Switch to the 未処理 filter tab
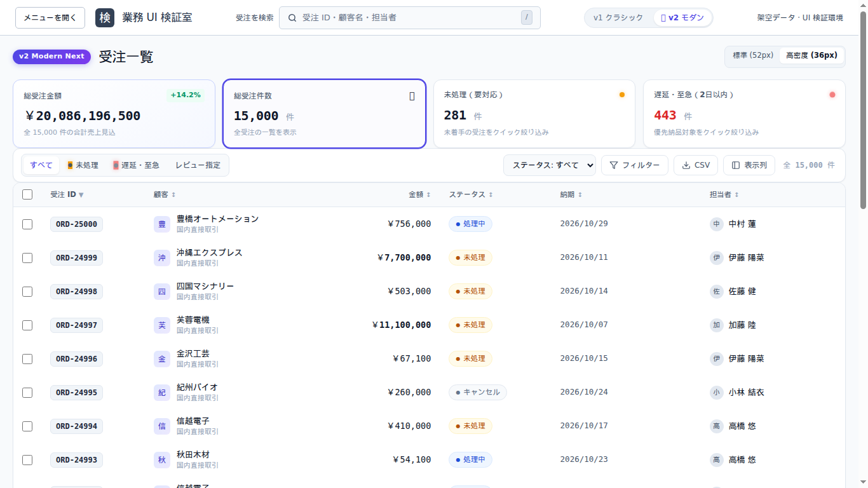Image resolution: width=868 pixels, height=488 pixels. coord(83,165)
